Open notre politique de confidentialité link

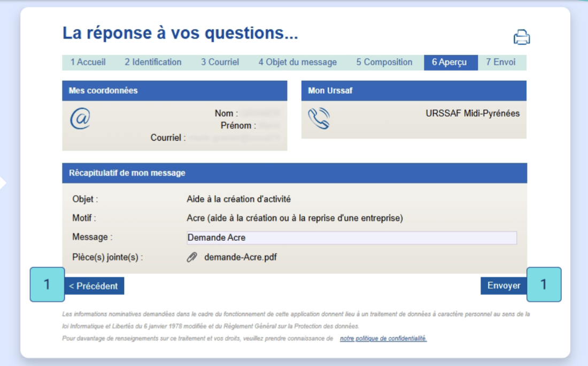pyautogui.click(x=383, y=339)
